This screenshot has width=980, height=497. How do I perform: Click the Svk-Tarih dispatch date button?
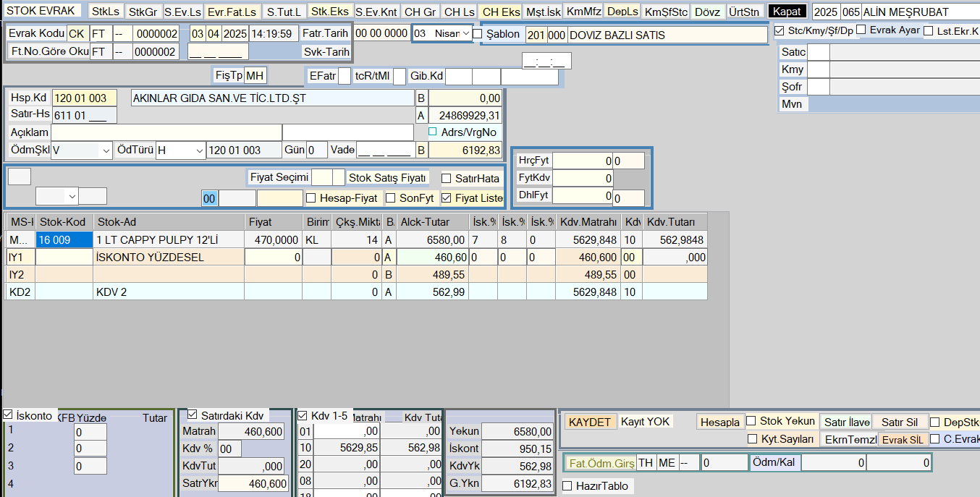point(326,51)
